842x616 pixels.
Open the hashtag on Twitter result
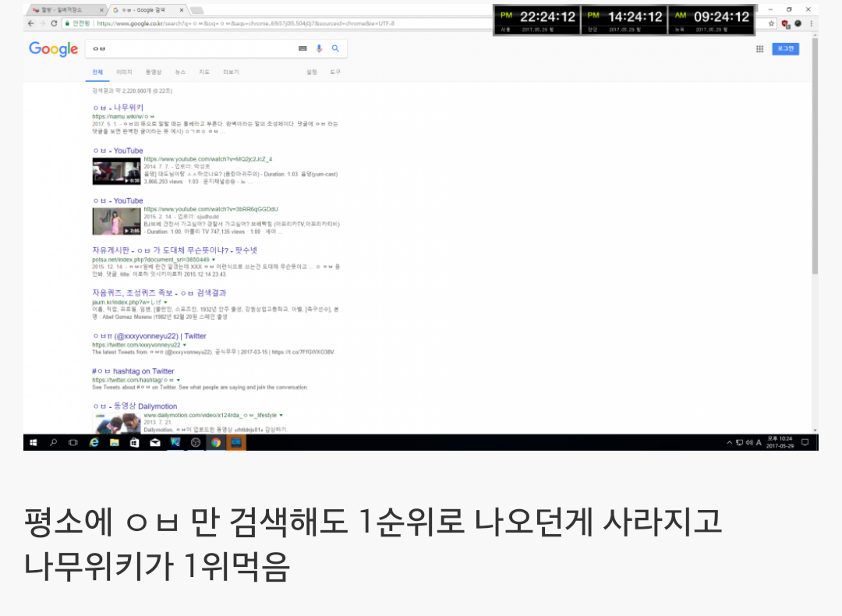133,371
